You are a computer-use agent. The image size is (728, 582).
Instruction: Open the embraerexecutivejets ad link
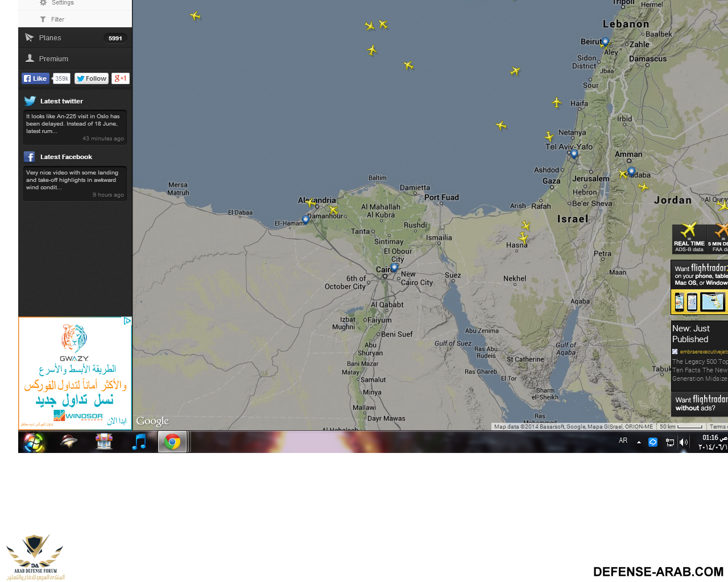point(704,352)
